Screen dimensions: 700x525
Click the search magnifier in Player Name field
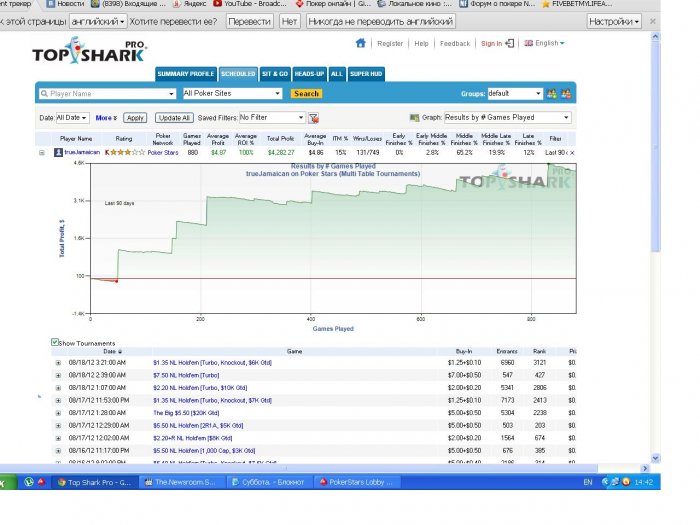tap(44, 94)
